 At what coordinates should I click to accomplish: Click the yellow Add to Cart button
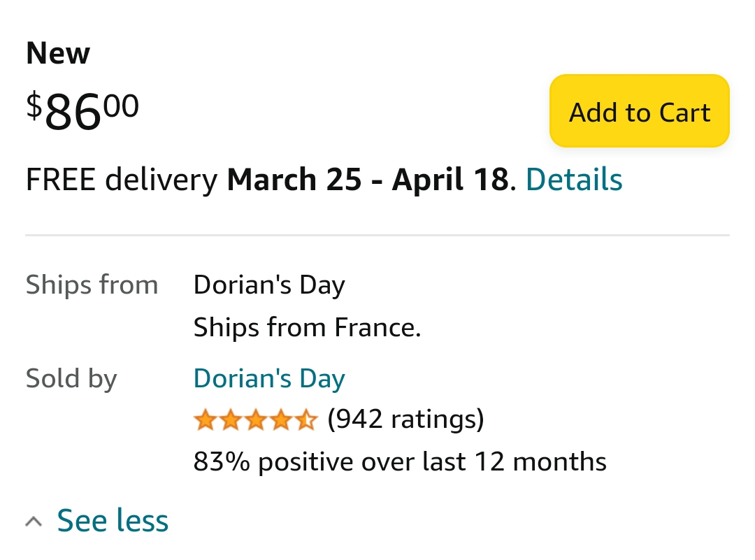pyautogui.click(x=639, y=112)
